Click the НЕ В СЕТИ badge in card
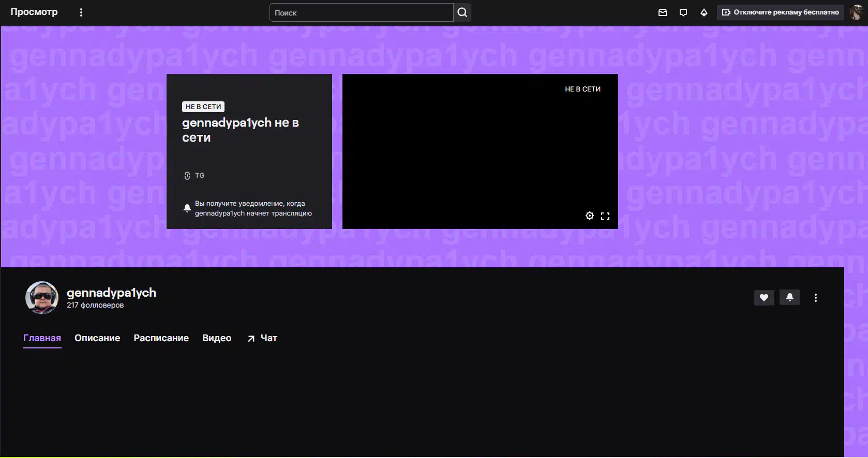Screen dimensions: 868x458 click(x=203, y=107)
